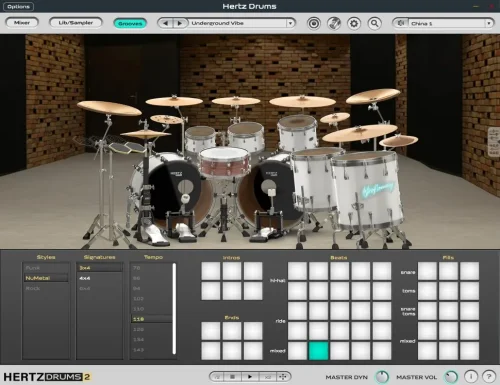
Task: Click the Tempo list scrollbar
Action: click(174, 309)
